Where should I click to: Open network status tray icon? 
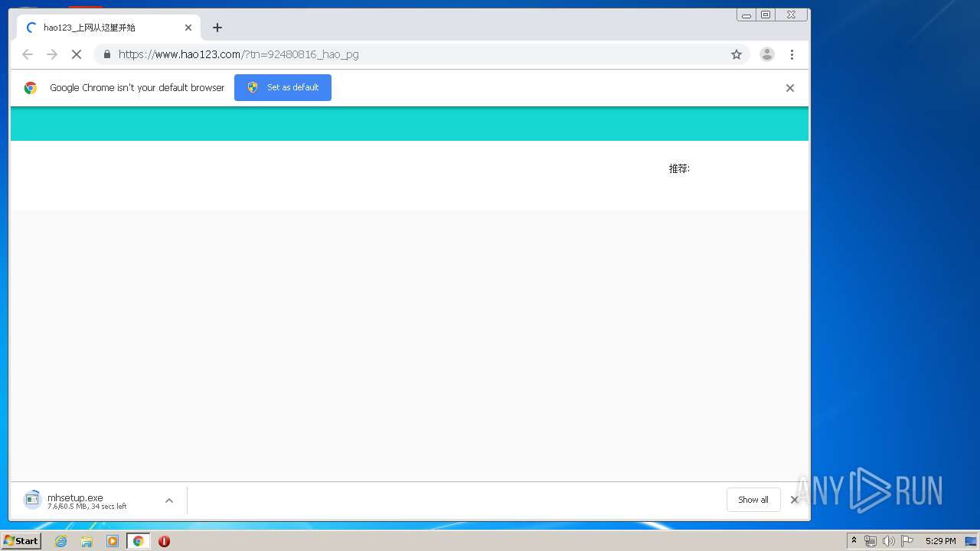(x=871, y=541)
